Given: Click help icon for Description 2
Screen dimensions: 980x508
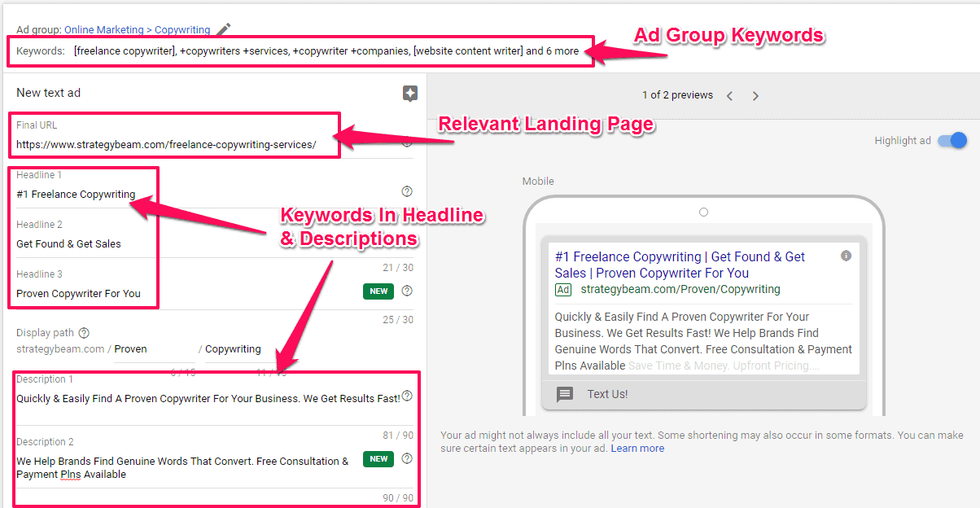Looking at the screenshot, I should point(407,458).
